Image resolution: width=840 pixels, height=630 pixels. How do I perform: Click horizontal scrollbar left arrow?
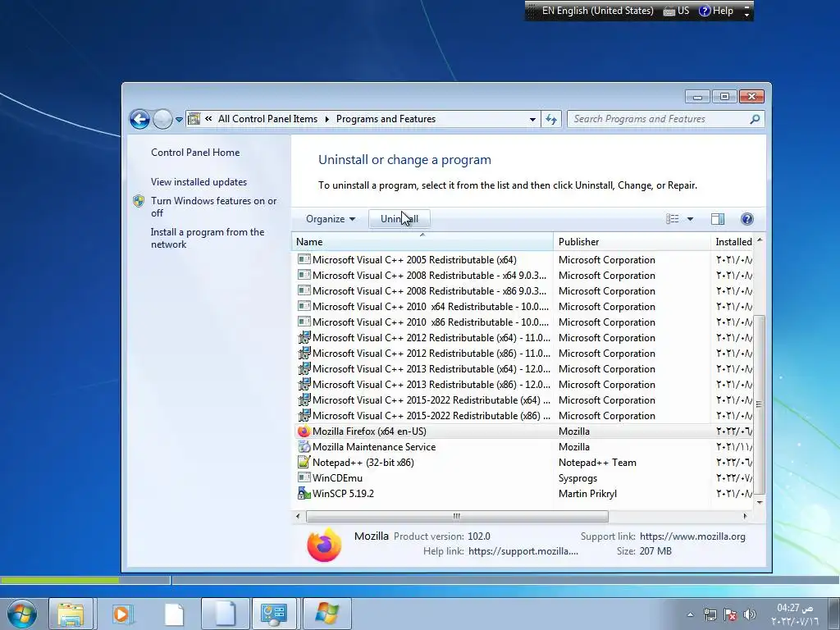click(298, 517)
